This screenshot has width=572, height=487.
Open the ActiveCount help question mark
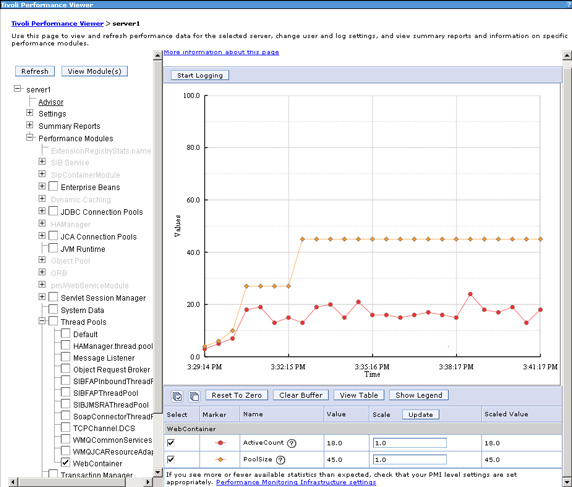pos(291,443)
